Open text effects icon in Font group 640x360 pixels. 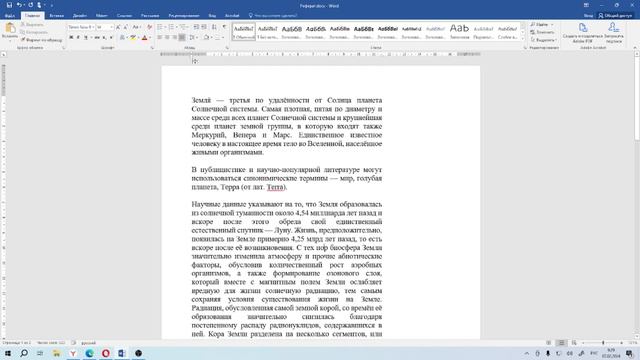[x=122, y=38]
